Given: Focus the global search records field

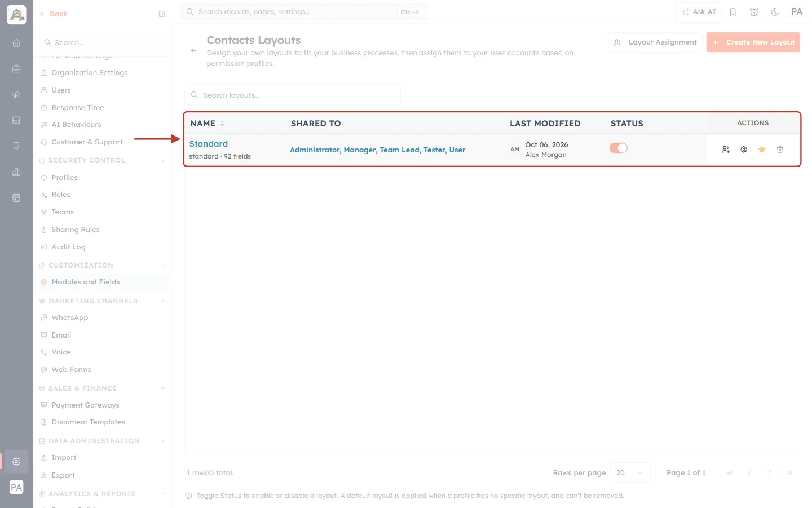Looking at the screenshot, I should (304, 12).
